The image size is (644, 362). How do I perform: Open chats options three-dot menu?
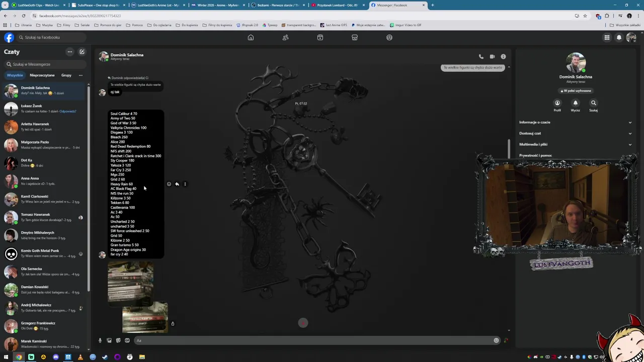[x=70, y=52]
